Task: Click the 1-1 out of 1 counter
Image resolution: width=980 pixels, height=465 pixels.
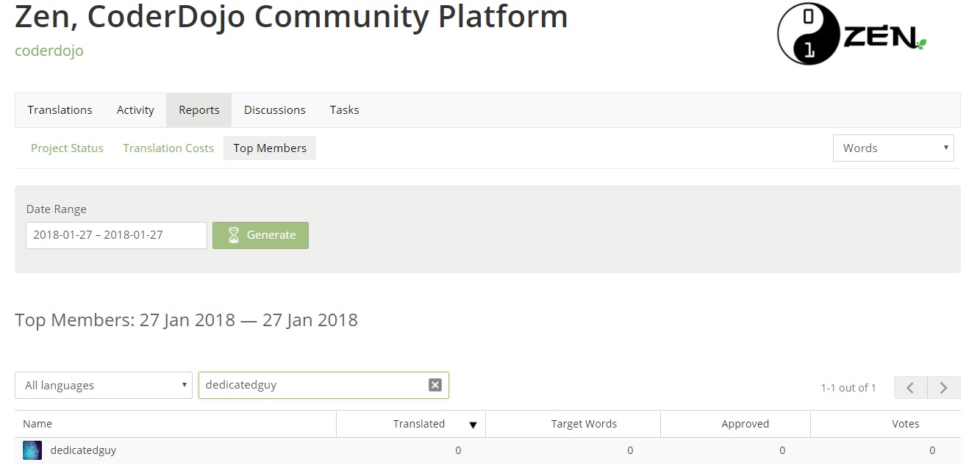Action: pyautogui.click(x=848, y=388)
